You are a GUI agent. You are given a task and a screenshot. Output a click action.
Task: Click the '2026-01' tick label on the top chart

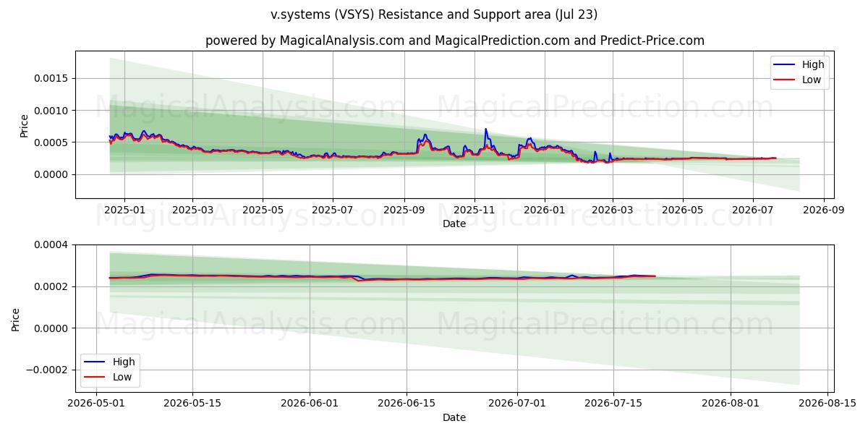(x=544, y=210)
